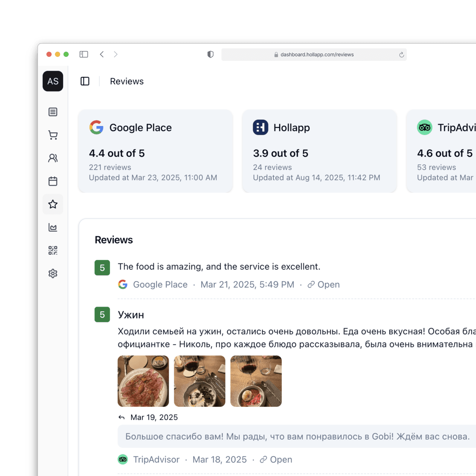The width and height of the screenshot is (476, 476).
Task: Click the 4.4 out of 5 rating
Action: [x=117, y=153]
